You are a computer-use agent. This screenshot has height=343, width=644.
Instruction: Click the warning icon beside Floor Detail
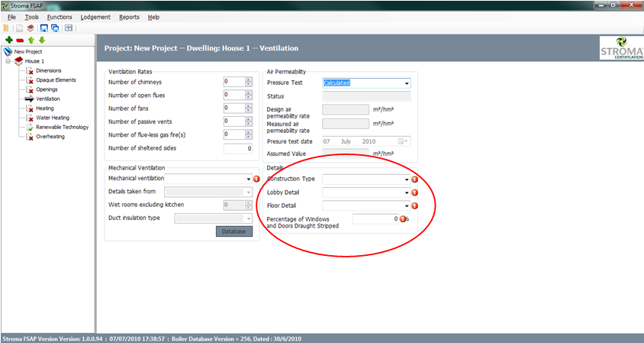coord(414,205)
